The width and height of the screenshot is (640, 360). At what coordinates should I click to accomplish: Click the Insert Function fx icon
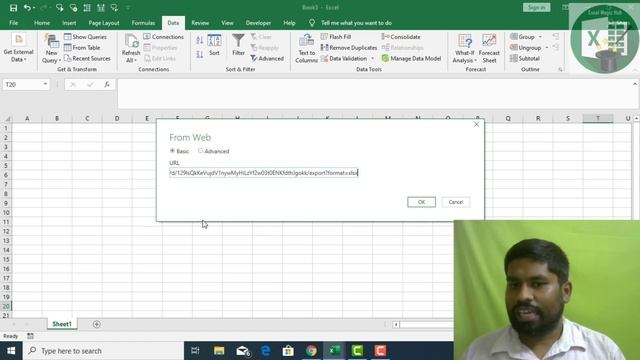pyautogui.click(x=107, y=84)
